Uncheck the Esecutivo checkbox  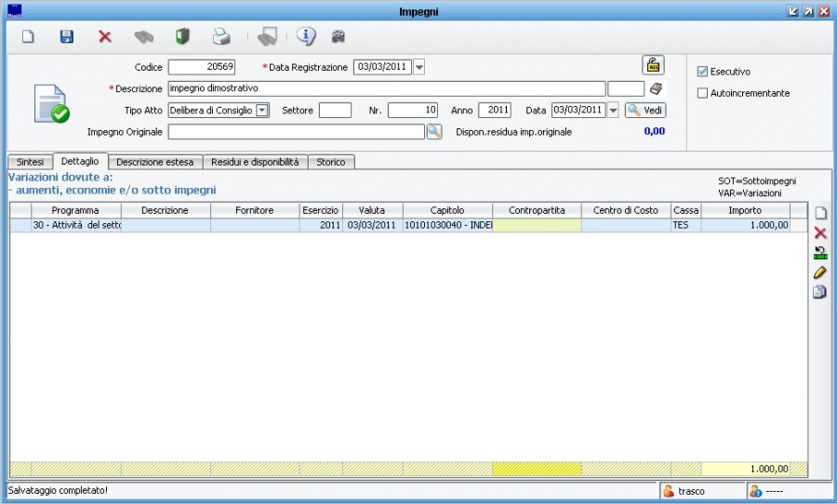pyautogui.click(x=703, y=72)
